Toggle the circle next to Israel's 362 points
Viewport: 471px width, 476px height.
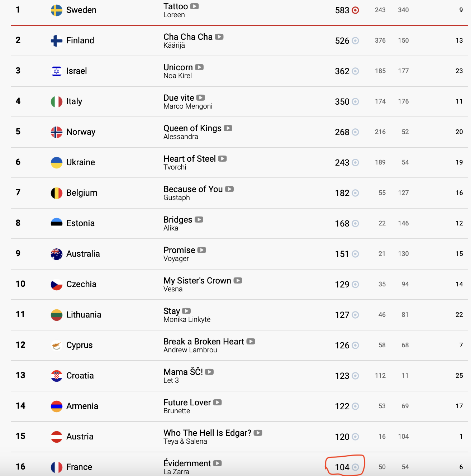[355, 71]
